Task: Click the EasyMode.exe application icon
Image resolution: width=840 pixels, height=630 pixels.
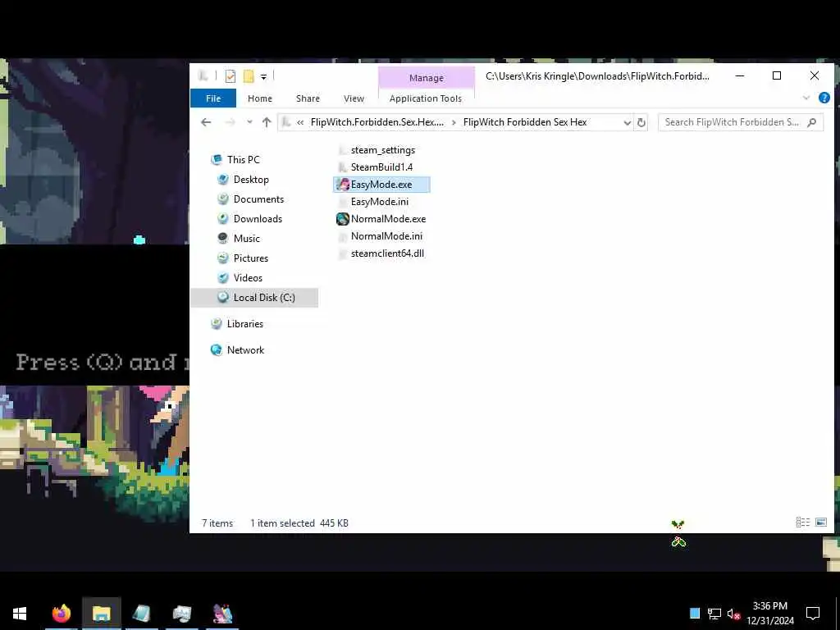Action: coord(343,185)
